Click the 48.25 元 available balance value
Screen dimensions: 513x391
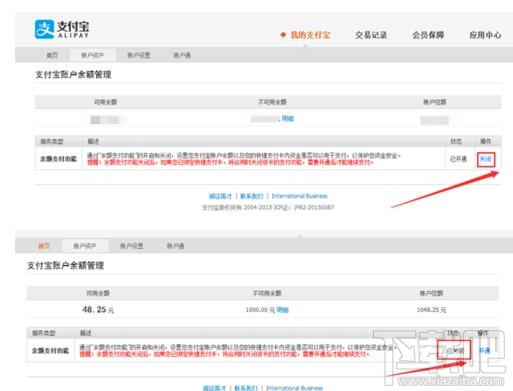coord(98,310)
